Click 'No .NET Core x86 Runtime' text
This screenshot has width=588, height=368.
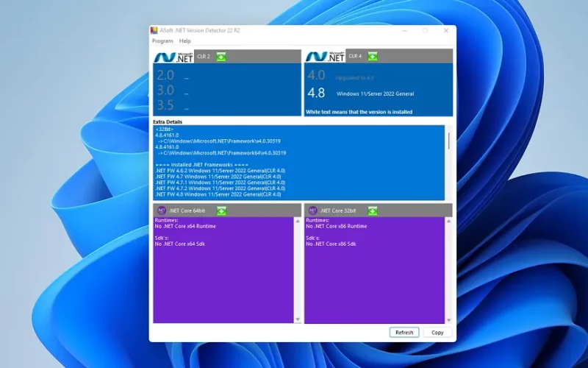pos(337,226)
